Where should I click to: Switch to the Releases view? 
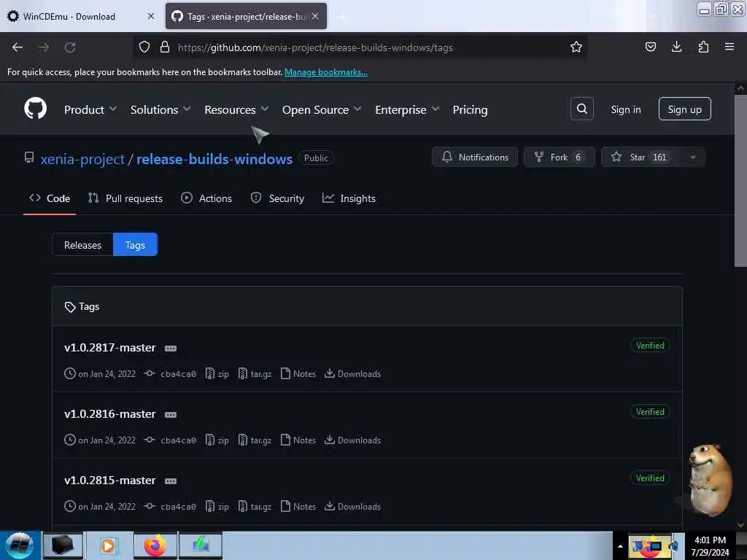pyautogui.click(x=83, y=245)
